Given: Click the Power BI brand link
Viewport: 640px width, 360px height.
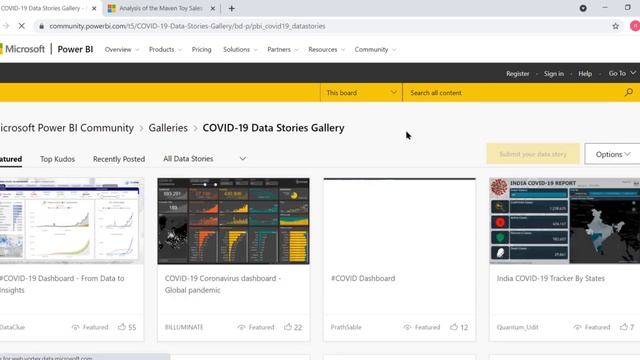Looking at the screenshot, I should 75,49.
